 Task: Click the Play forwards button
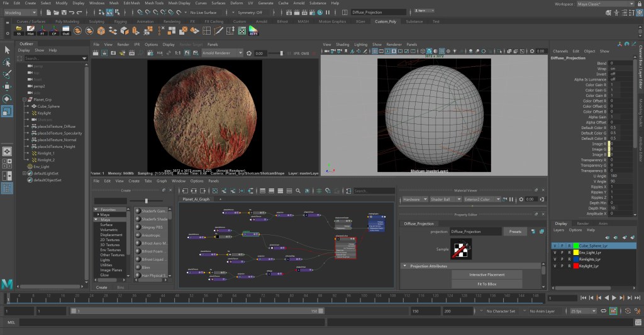click(x=614, y=297)
